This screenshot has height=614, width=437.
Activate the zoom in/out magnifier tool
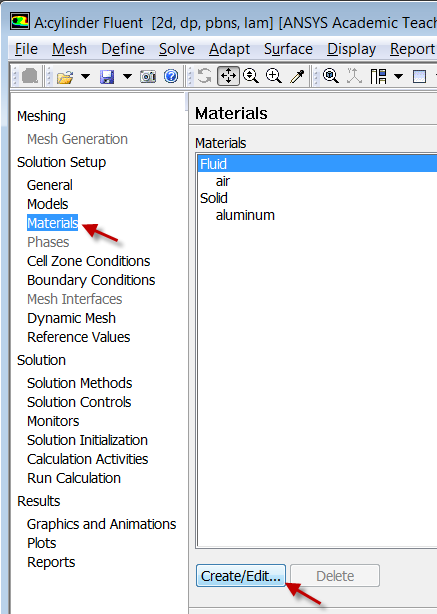pyautogui.click(x=251, y=76)
